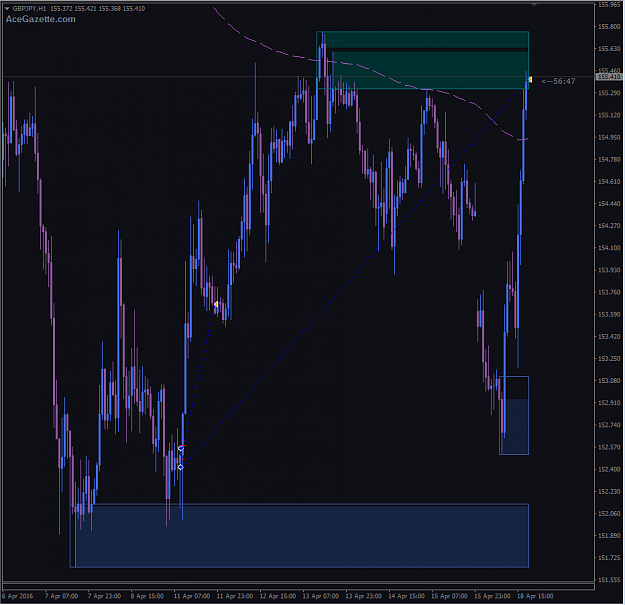The width and height of the screenshot is (625, 605).
Task: Click the 151.725 price scale label
Action: (x=609, y=558)
